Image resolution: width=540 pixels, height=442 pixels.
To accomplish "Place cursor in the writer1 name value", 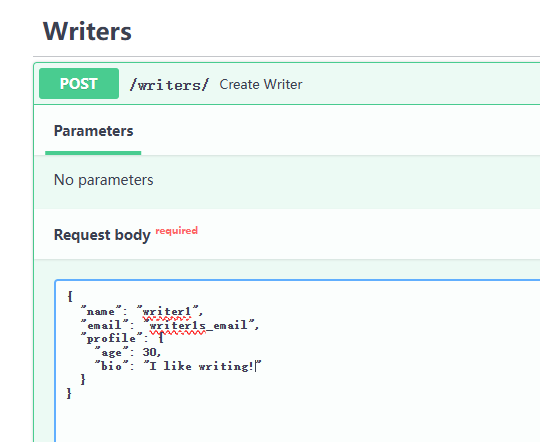I will coord(167,312).
